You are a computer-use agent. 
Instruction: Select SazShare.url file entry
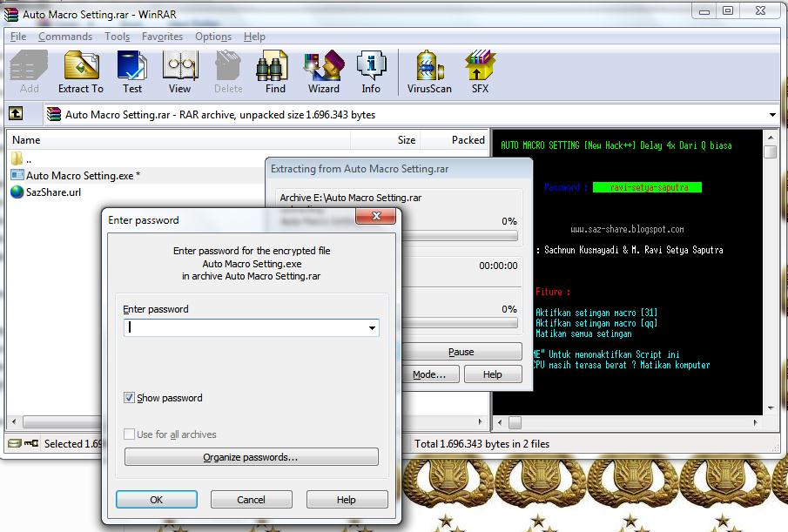(46, 192)
